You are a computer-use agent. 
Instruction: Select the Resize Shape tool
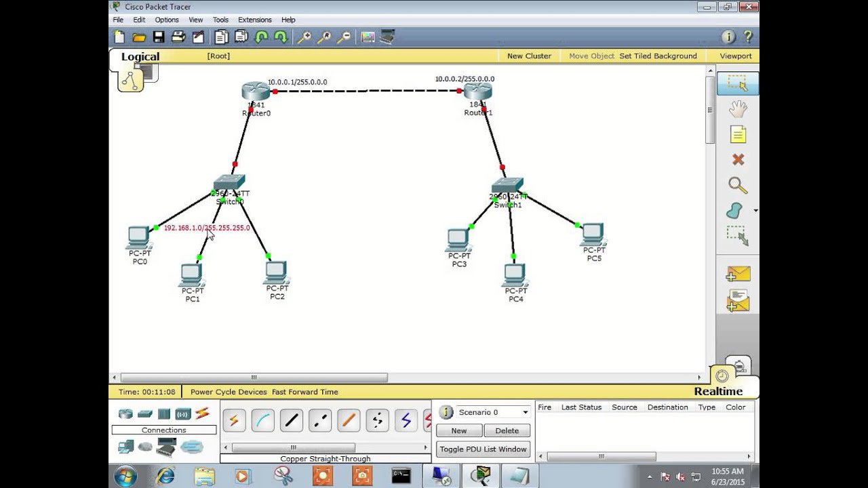coord(737,236)
